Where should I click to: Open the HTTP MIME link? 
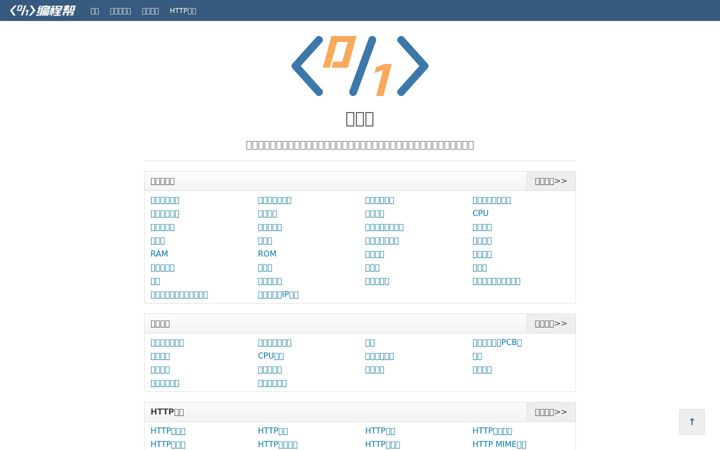[499, 444]
